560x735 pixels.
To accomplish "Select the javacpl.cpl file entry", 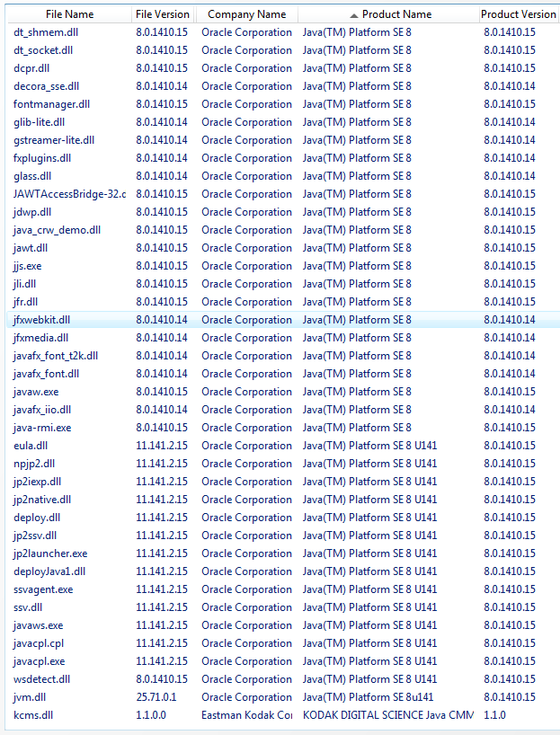I will click(39, 643).
